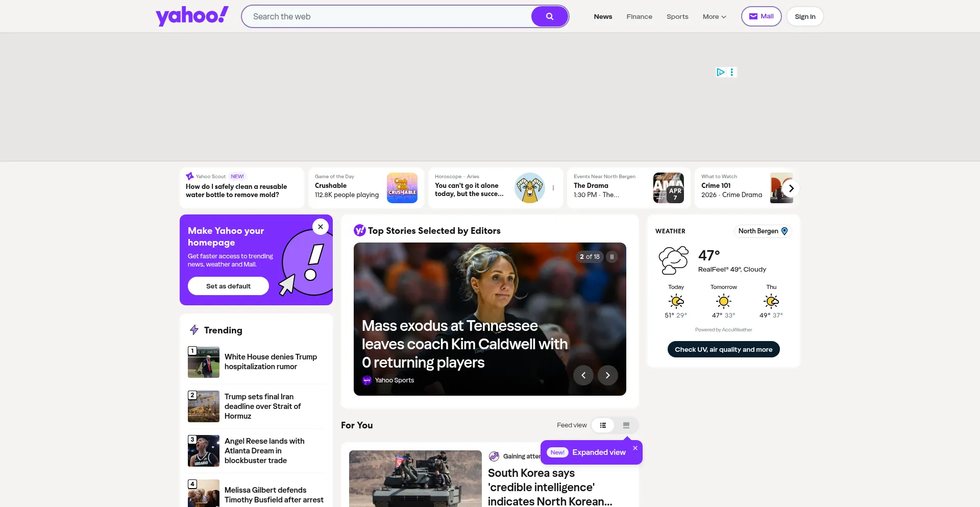980x507 pixels.
Task: Switch feed to expanded view
Action: point(626,425)
